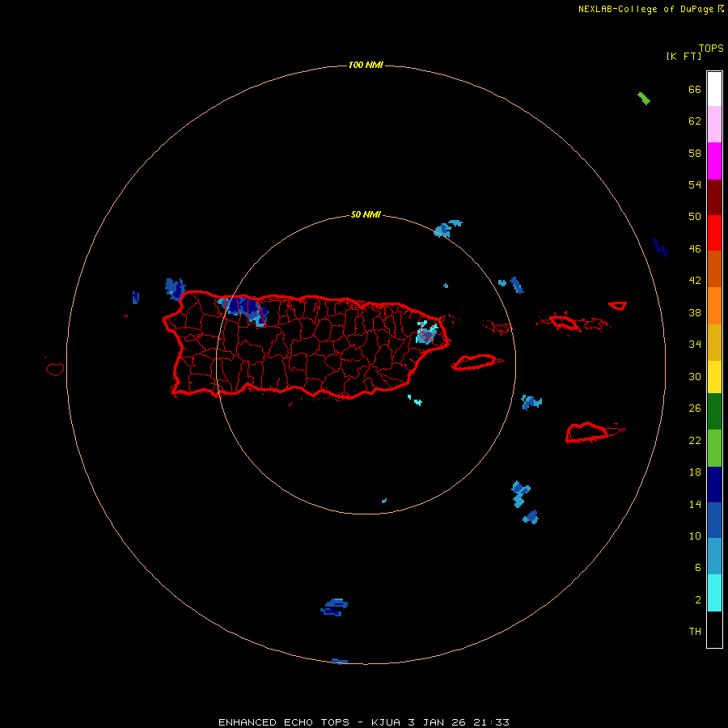Image resolution: width=728 pixels, height=728 pixels.
Task: Click the light orange legend swatch
Action: coord(714,306)
